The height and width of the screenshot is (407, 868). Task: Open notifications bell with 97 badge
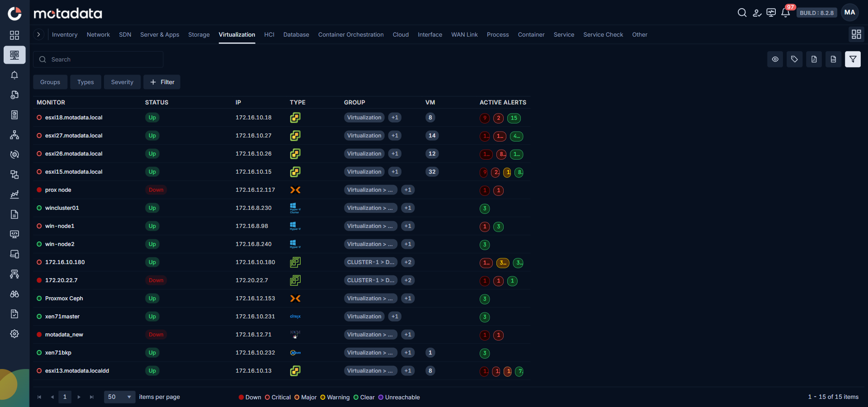[786, 13]
